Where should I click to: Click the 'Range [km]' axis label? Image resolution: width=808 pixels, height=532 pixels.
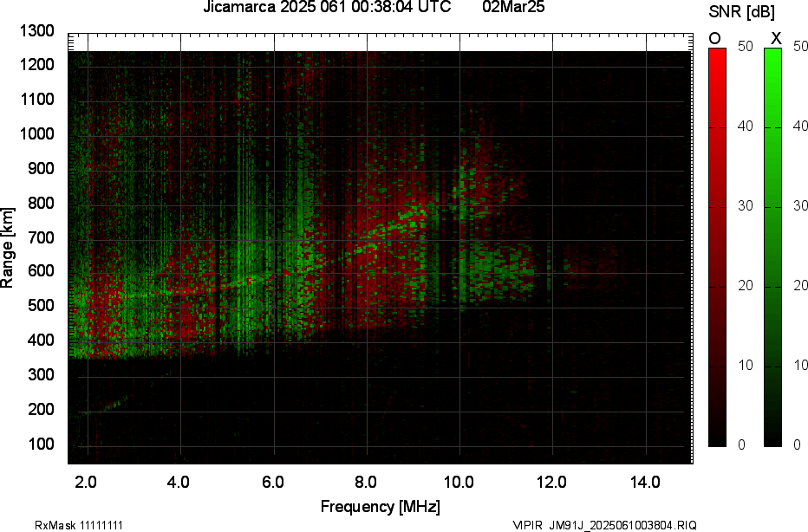[7, 248]
